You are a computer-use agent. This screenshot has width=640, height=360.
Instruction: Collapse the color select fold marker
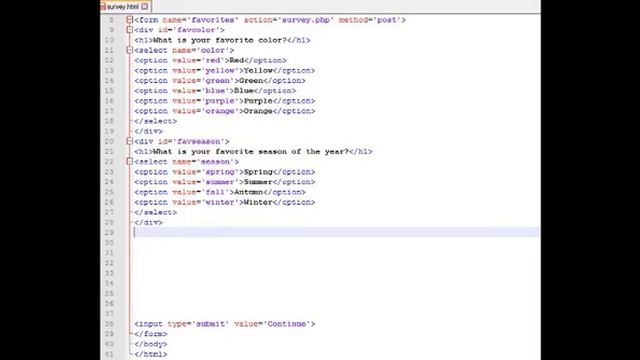[129, 50]
